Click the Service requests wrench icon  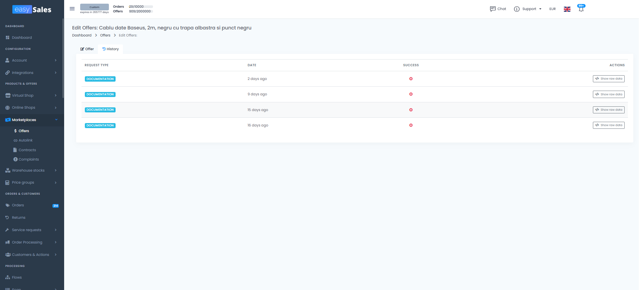pyautogui.click(x=7, y=230)
